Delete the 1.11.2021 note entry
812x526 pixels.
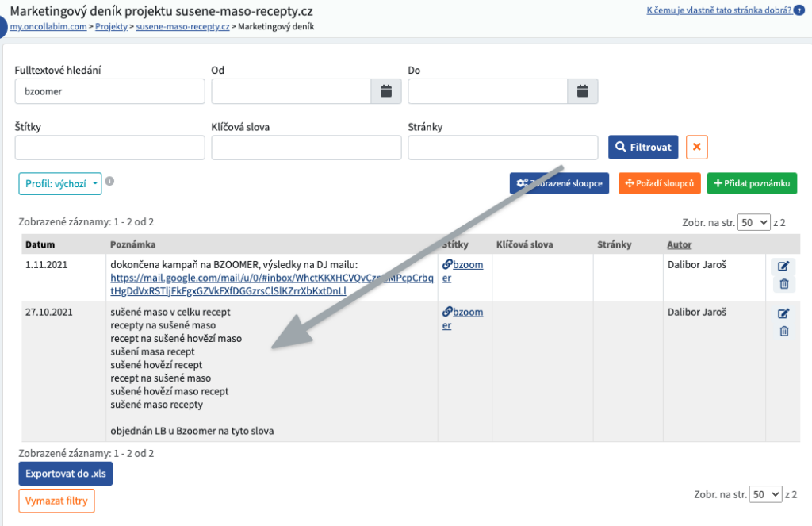[x=784, y=284]
